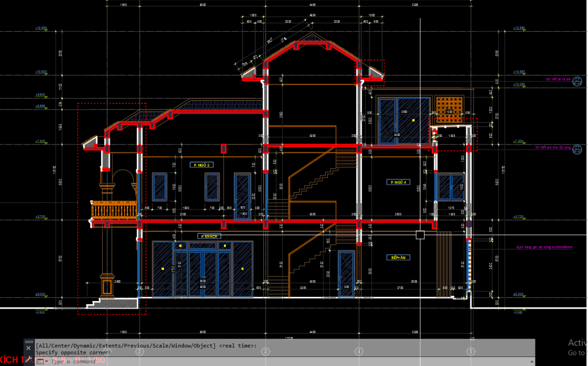
Task: Select grid axis bubble 5
Action: click(x=471, y=351)
